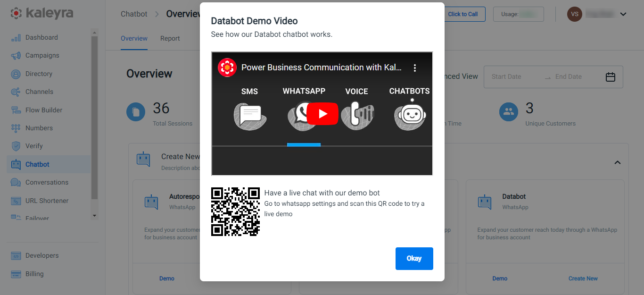
Task: Click the Developers code icon
Action: tap(16, 256)
